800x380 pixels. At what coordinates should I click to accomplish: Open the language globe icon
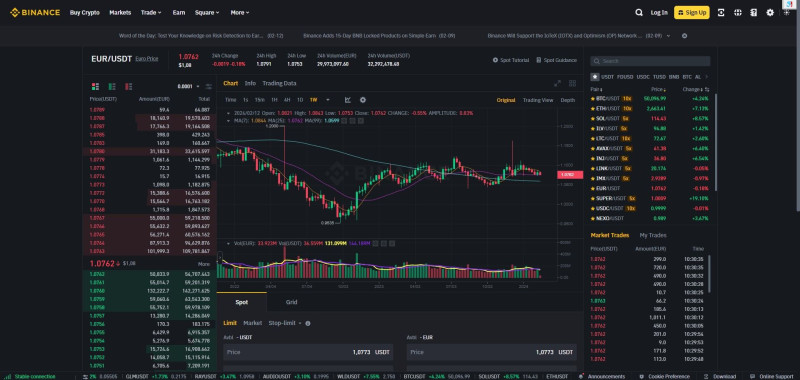click(737, 13)
